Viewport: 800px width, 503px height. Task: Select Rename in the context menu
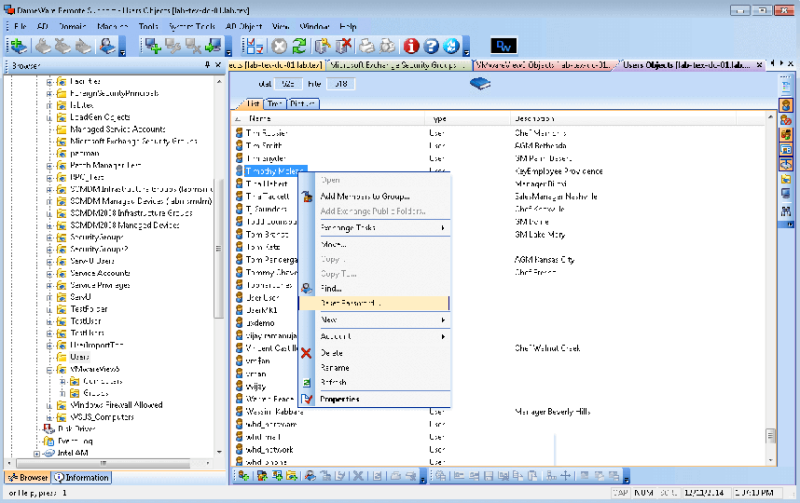[x=373, y=367]
